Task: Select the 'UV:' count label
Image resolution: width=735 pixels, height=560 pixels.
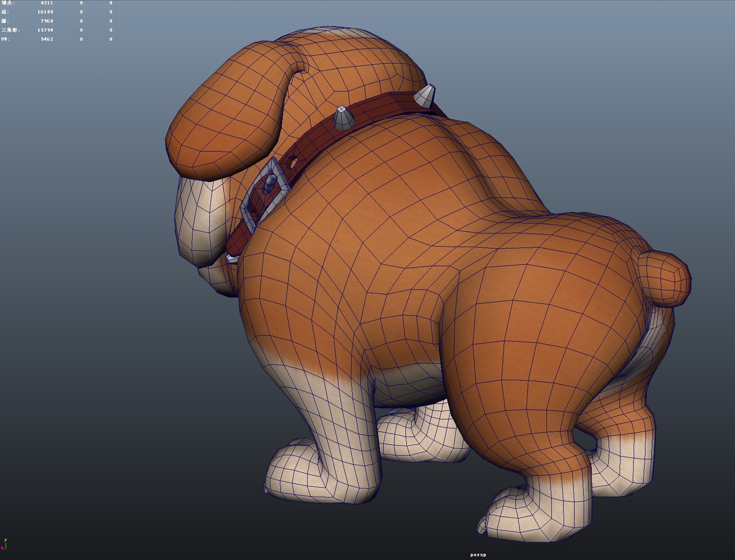Action: point(5,39)
